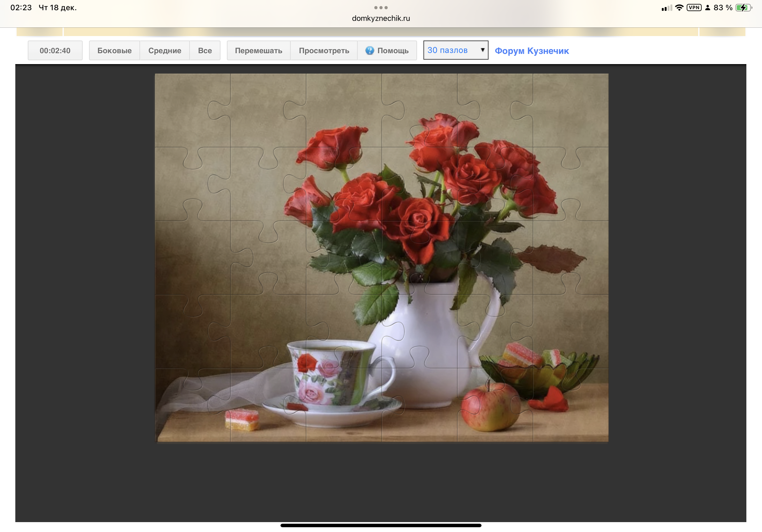
Task: Tap the domkyznechik.ru address field
Action: click(x=381, y=18)
